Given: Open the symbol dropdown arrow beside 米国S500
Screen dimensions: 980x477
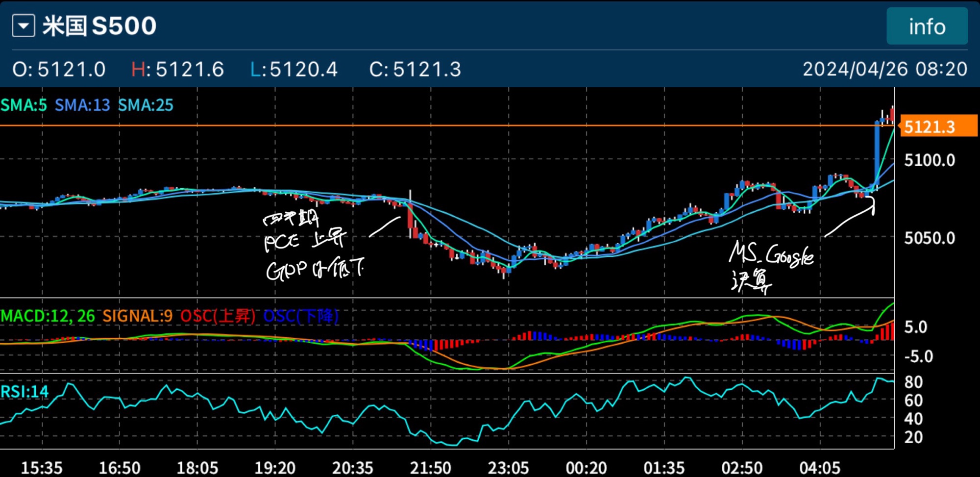Looking at the screenshot, I should click(x=24, y=26).
